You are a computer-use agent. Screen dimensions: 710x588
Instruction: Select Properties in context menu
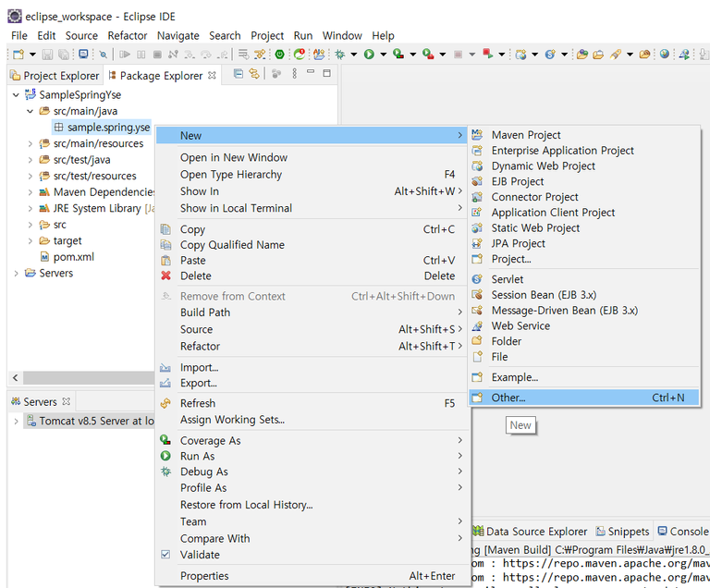point(312,575)
